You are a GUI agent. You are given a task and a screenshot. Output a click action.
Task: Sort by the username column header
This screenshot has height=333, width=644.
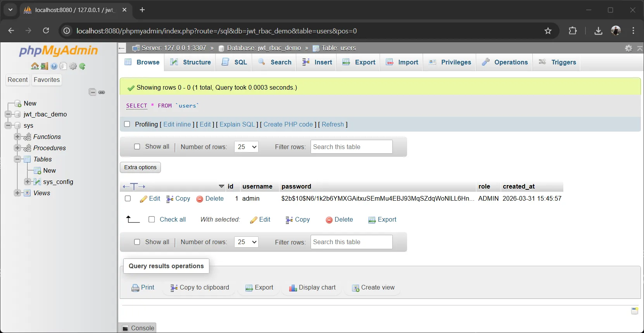coord(257,186)
